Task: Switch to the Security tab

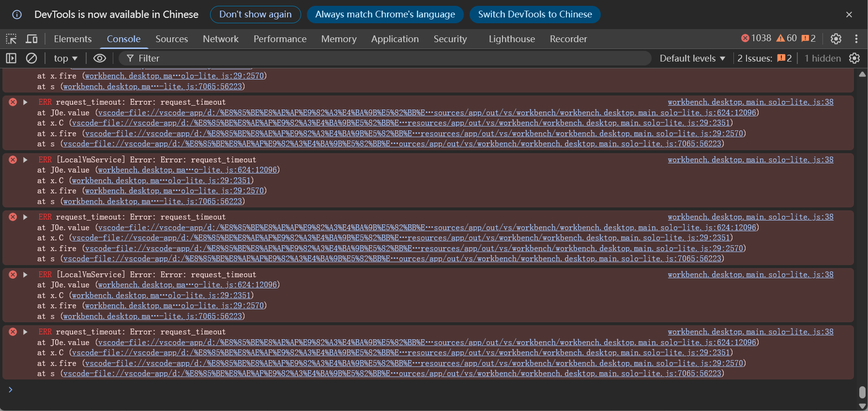Action: point(450,39)
